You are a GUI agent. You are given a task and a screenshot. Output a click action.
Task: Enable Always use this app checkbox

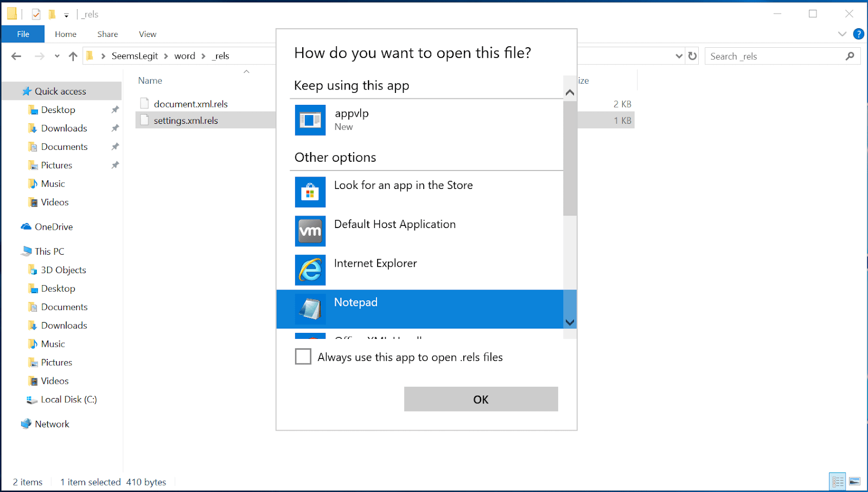coord(303,357)
